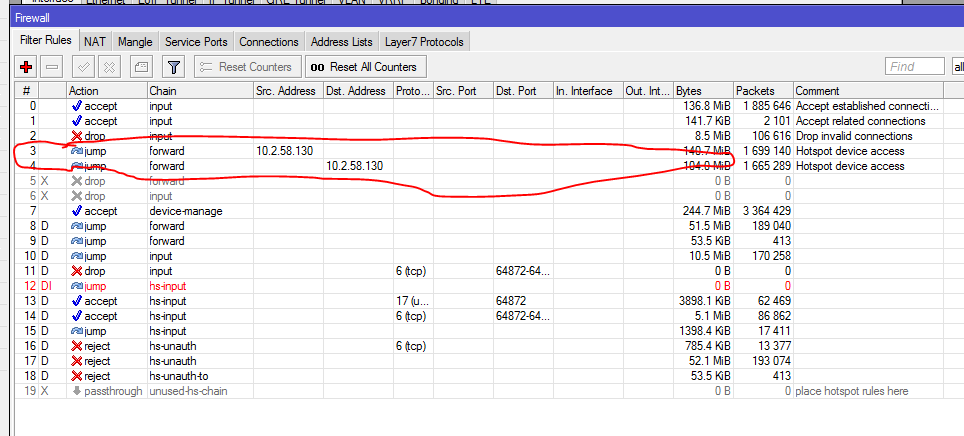Select bytes value 52.1 MiB in rule 17

(711, 361)
